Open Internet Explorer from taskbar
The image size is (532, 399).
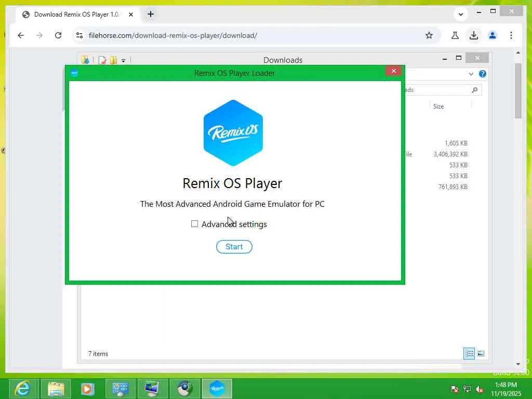22,389
